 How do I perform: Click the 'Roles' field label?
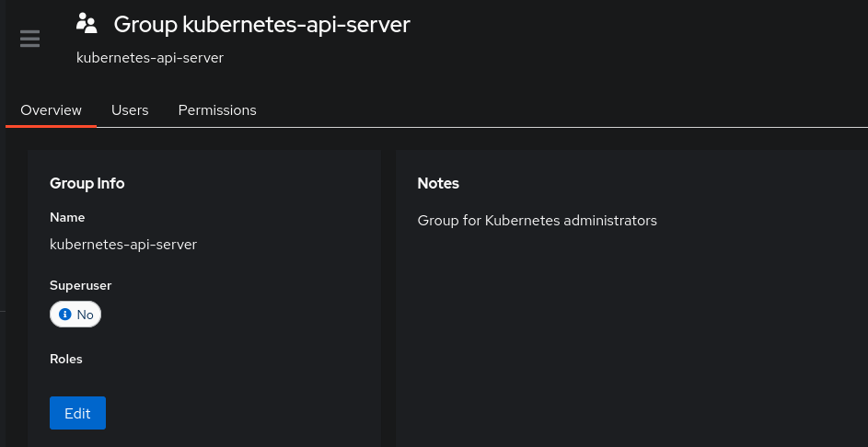coord(66,359)
